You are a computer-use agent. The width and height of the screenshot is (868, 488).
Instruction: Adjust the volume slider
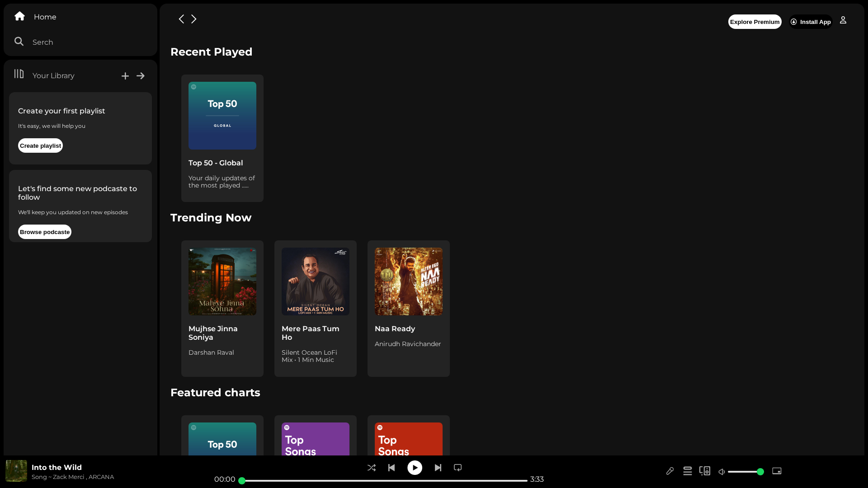pyautogui.click(x=745, y=472)
